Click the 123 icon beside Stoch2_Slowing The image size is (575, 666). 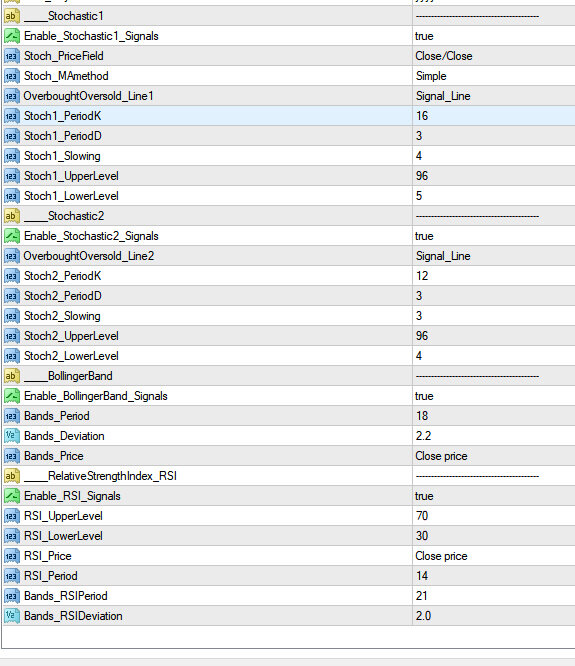[x=12, y=316]
